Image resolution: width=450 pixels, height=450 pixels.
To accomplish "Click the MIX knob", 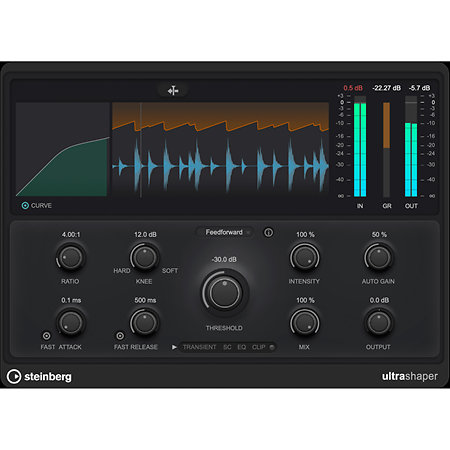I will (305, 322).
